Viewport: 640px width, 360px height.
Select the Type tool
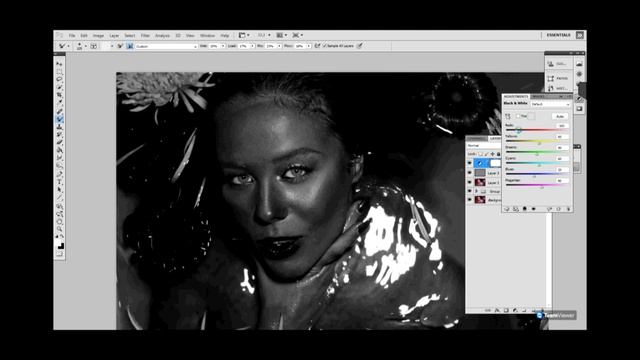coord(60,182)
